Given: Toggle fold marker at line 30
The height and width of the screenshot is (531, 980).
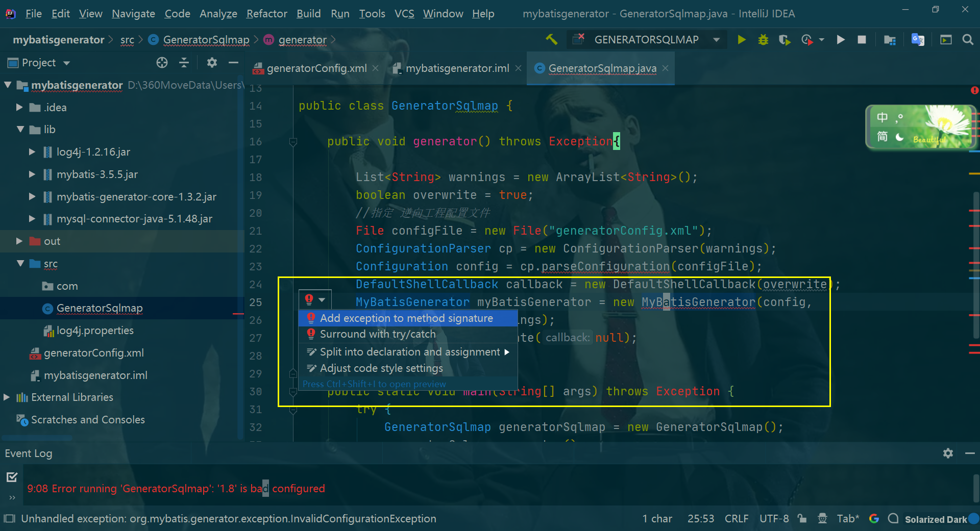Looking at the screenshot, I should pyautogui.click(x=293, y=392).
